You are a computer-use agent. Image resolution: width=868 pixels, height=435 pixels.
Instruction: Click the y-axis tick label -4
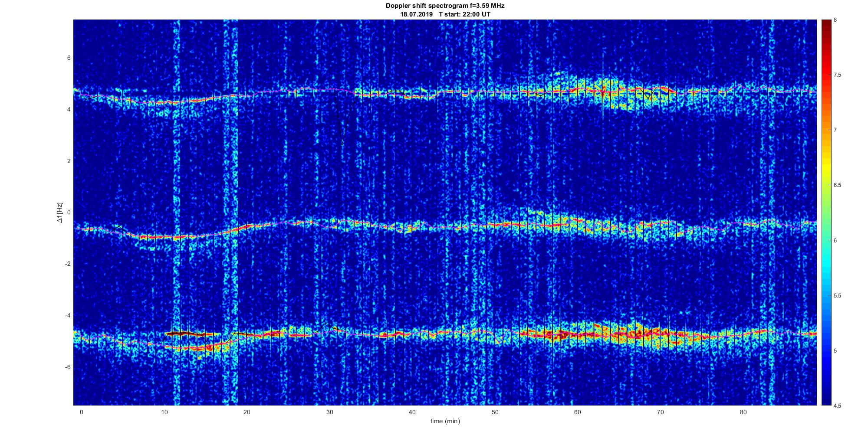click(67, 315)
